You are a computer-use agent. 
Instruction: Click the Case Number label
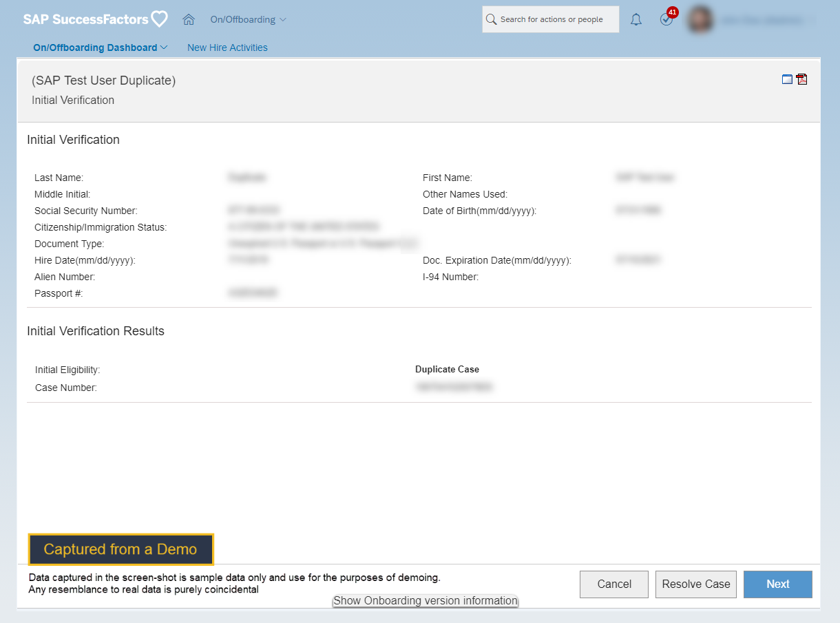[x=66, y=388]
